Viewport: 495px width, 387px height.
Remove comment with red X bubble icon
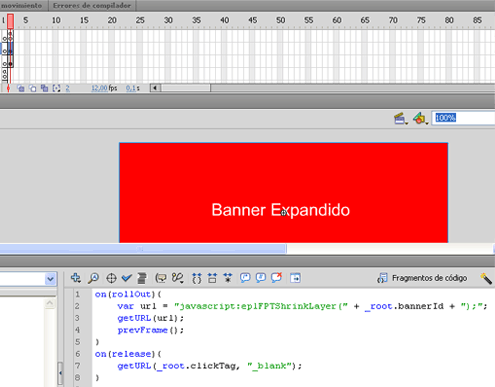coord(277,277)
